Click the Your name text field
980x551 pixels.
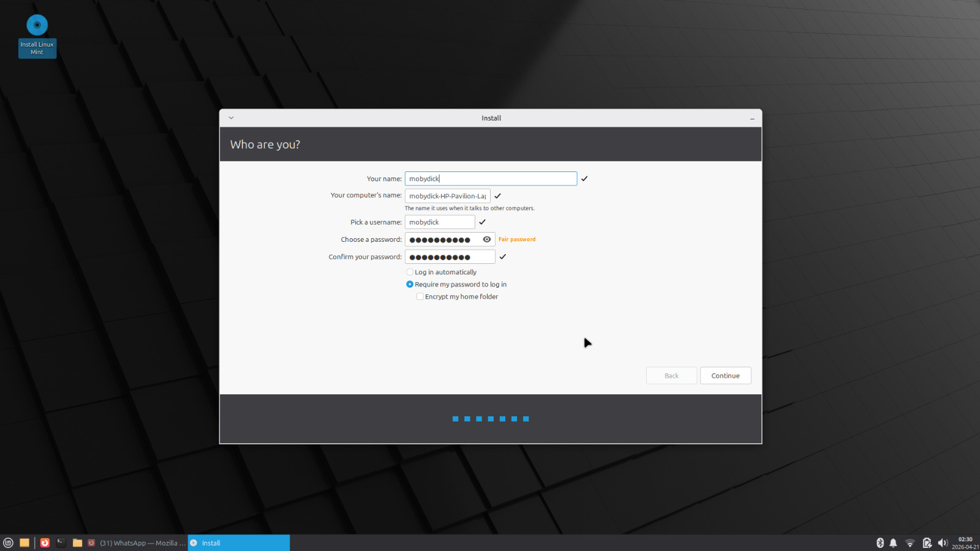point(490,179)
